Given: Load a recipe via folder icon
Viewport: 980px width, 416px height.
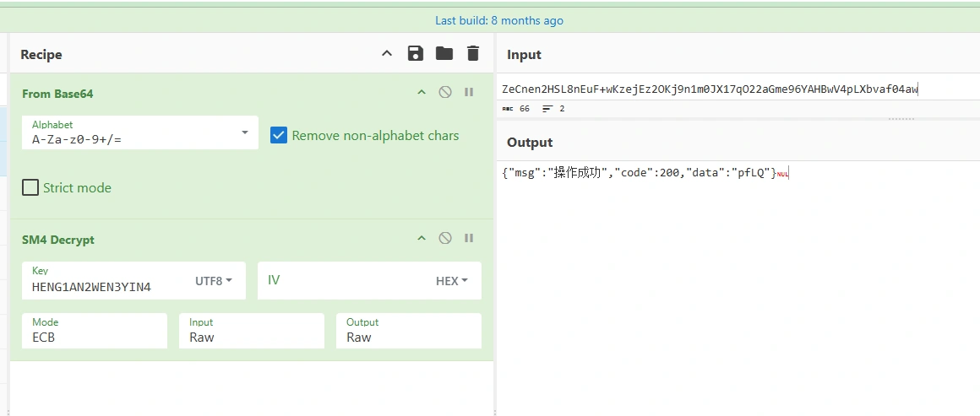Looking at the screenshot, I should point(444,54).
